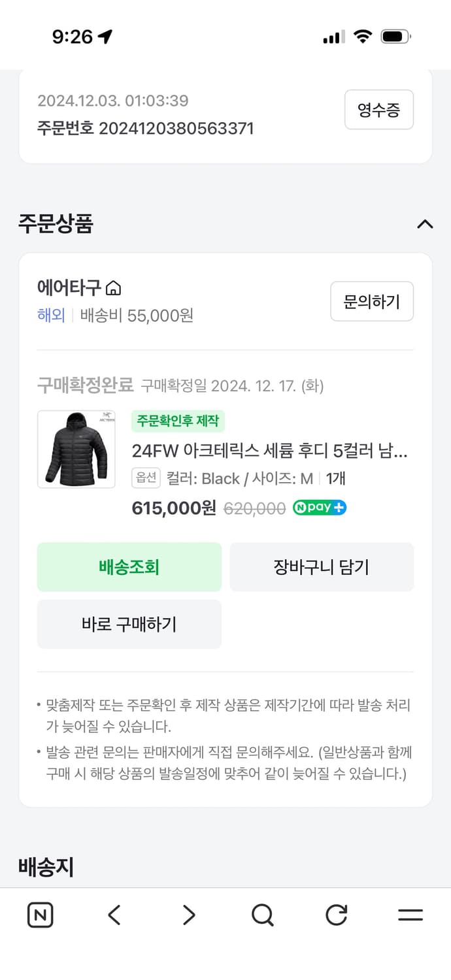This screenshot has height=980, width=451.
Task: Tap the Naver home icon in bottom bar
Action: point(40,915)
